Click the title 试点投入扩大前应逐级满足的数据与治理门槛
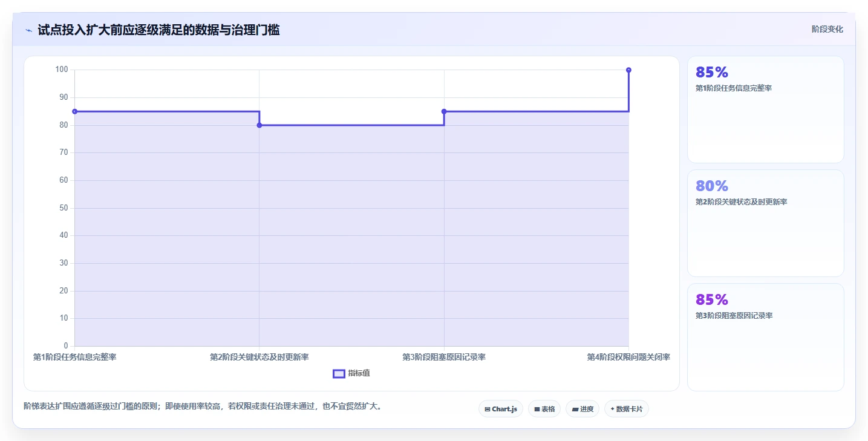868x441 pixels. [x=158, y=30]
